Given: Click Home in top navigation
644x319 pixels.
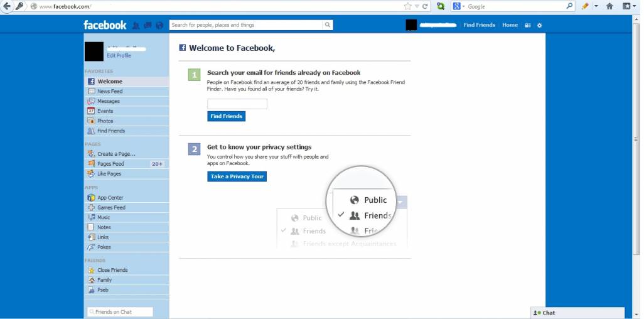Looking at the screenshot, I should coord(510,25).
